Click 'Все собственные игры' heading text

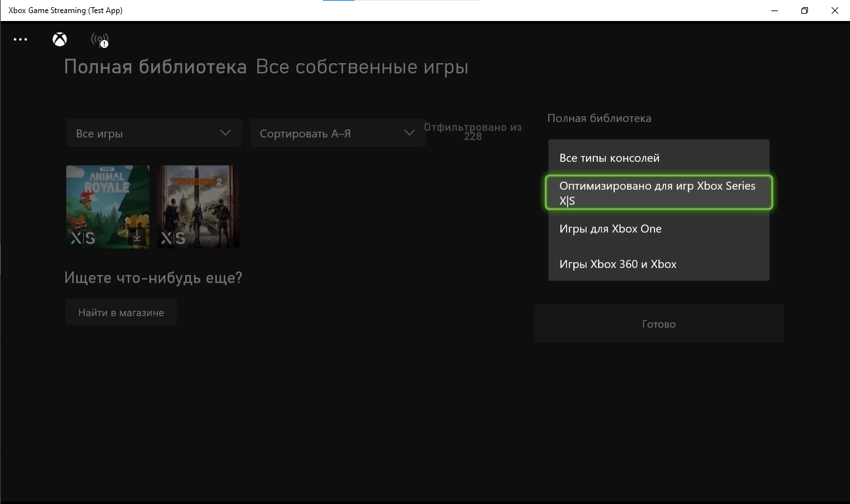[362, 67]
